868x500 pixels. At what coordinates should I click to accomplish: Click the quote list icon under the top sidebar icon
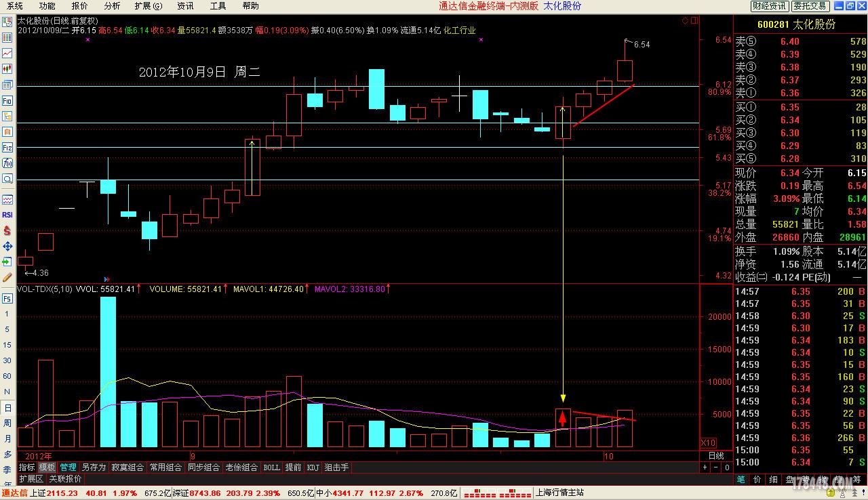tap(7, 37)
